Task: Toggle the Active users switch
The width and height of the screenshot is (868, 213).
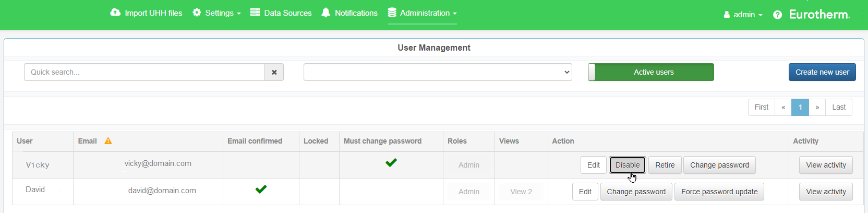Action: coord(650,72)
